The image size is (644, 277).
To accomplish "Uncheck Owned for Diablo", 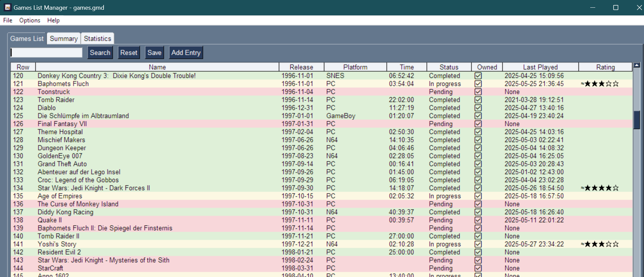I will pos(478,108).
